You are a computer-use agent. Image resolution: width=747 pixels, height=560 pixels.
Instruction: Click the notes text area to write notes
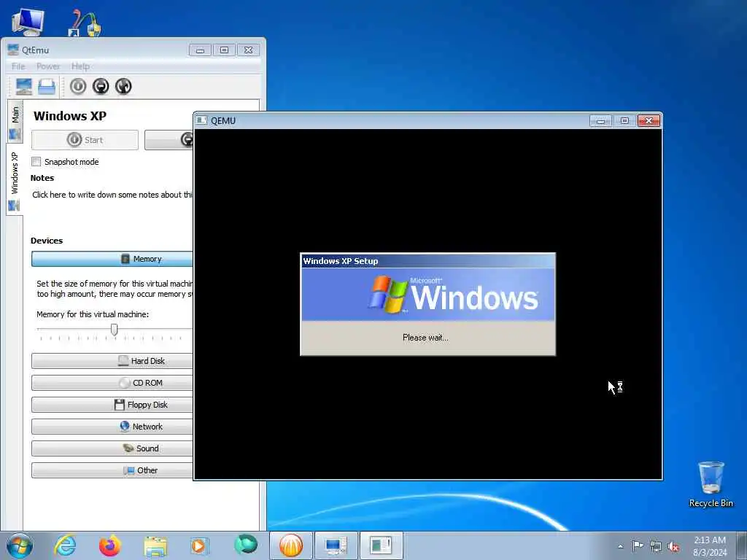[112, 195]
